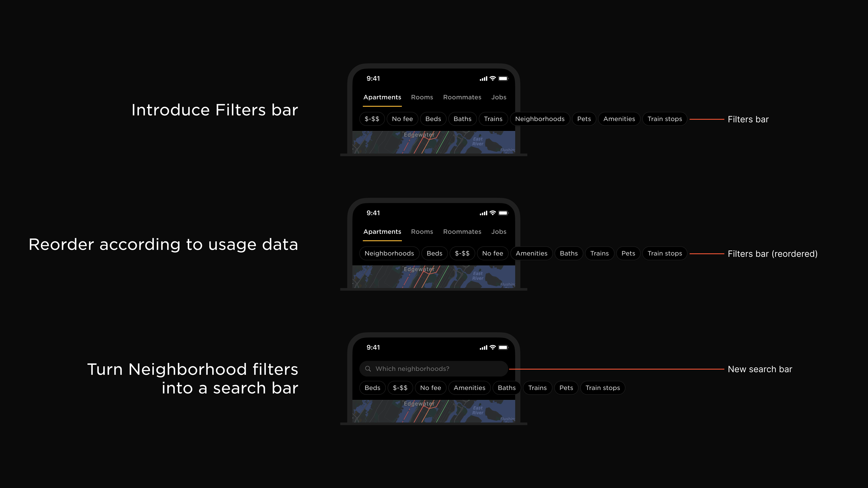Toggle the Trains chip in bottom phone
This screenshot has width=868, height=488.
point(538,388)
